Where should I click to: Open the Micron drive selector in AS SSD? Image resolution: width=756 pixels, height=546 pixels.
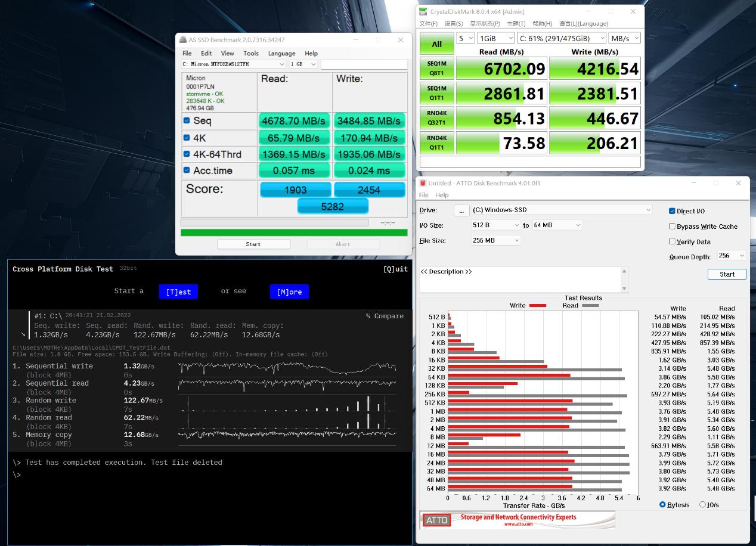pyautogui.click(x=234, y=64)
